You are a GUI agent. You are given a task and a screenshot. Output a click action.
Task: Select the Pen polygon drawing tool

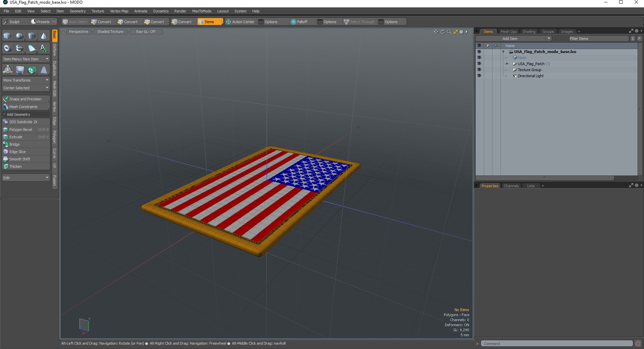[x=32, y=48]
